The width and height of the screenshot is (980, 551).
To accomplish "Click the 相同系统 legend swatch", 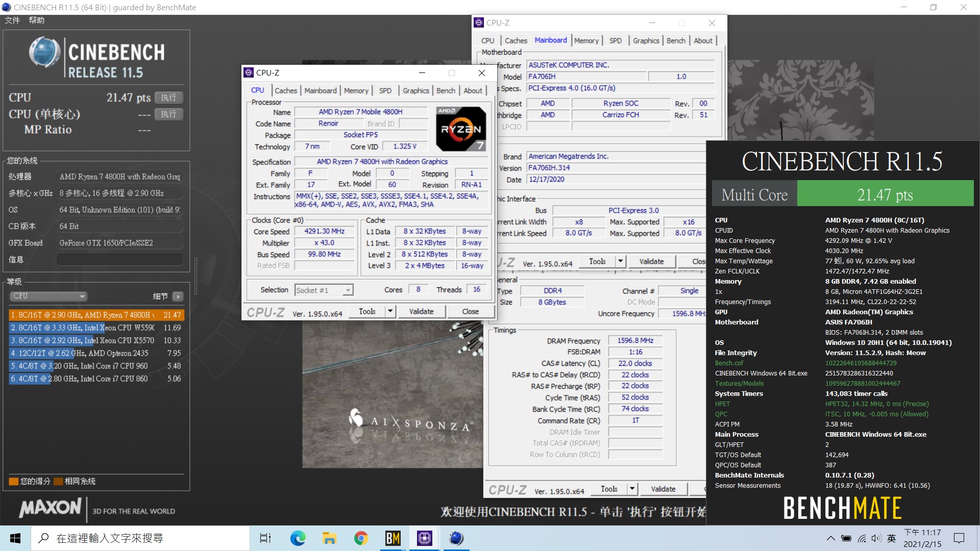I will [x=58, y=481].
